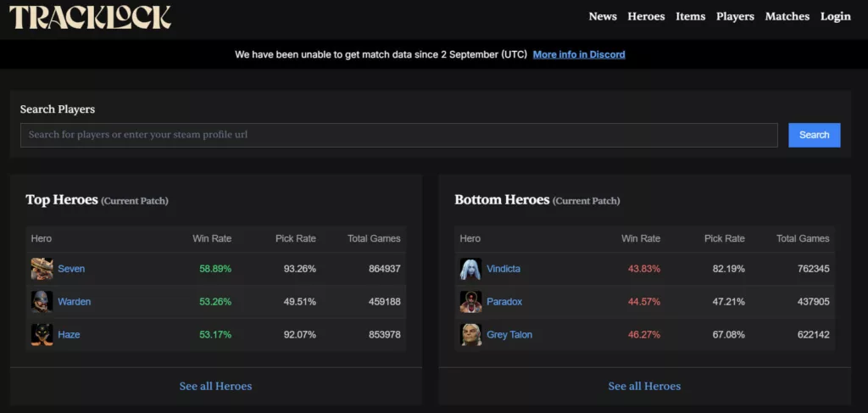Viewport: 868px width, 413px height.
Task: Click the Bottom Heroes heading
Action: [502, 200]
